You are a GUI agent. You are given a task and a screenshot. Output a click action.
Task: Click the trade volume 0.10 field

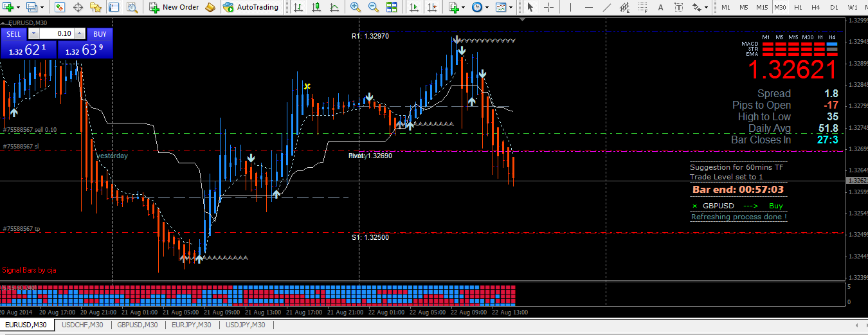tap(57, 33)
